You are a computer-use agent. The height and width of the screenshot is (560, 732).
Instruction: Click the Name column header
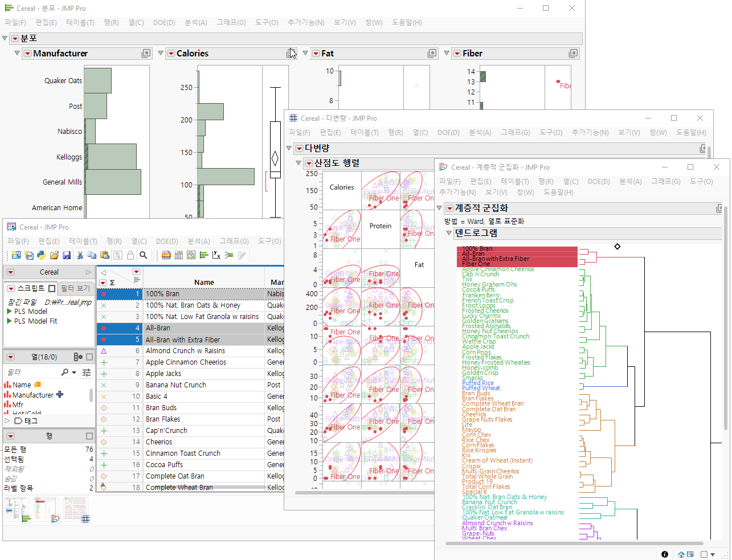coord(204,283)
